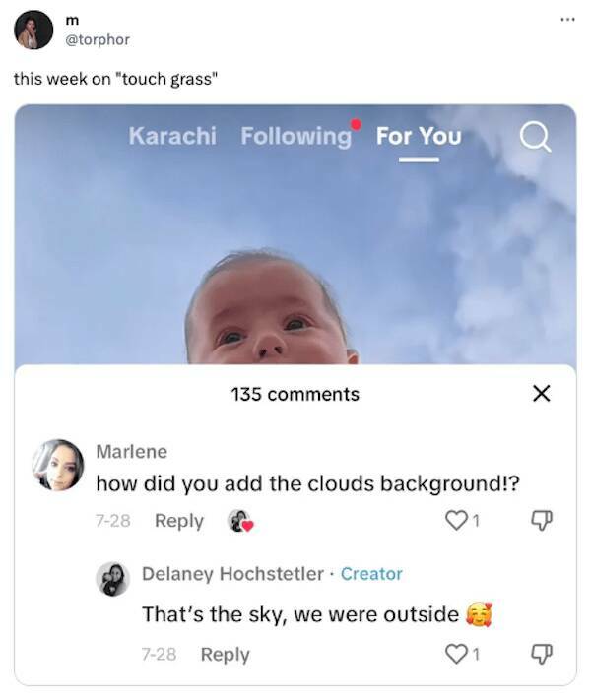Open Delaney Hochstetler's avatar

point(112,579)
